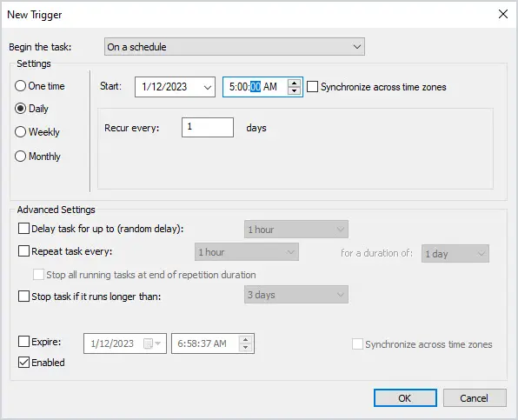The image size is (518, 420).
Task: Check Delay task for up to random delay
Action: (23, 229)
